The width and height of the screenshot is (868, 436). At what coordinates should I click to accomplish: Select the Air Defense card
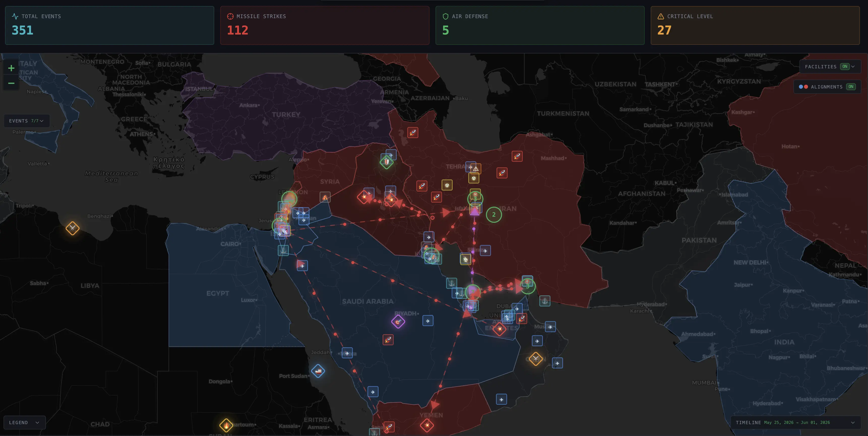[x=540, y=25]
